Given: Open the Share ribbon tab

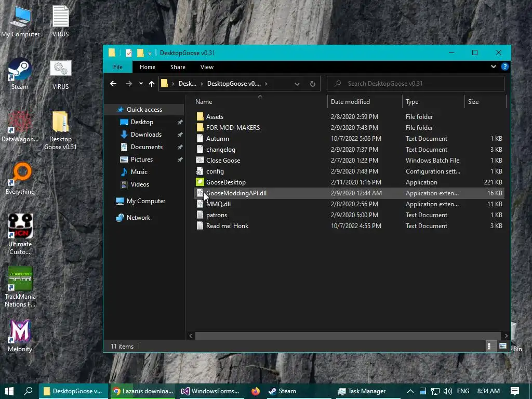Looking at the screenshot, I should [x=178, y=67].
